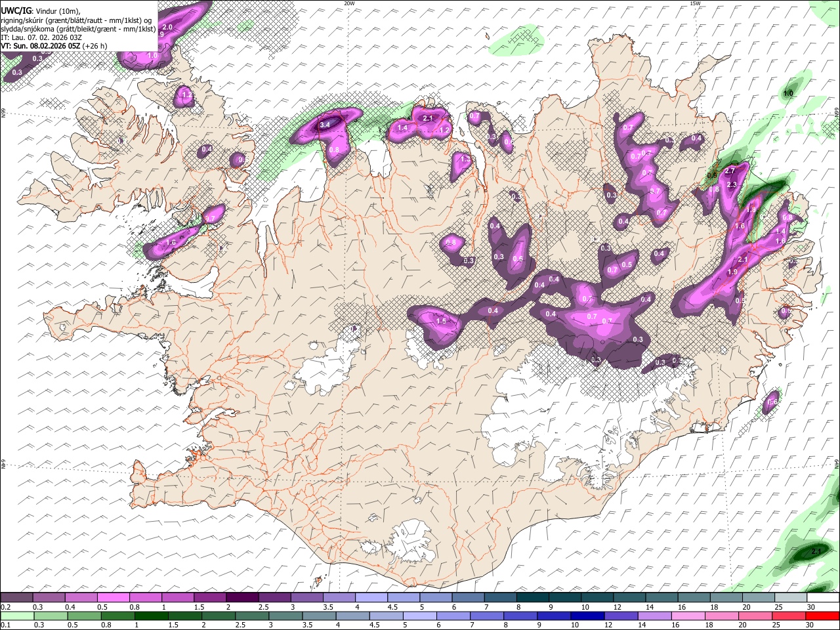Click the pale green swatch above the 0.1 label
The width and height of the screenshot is (840, 630).
(x=17, y=616)
